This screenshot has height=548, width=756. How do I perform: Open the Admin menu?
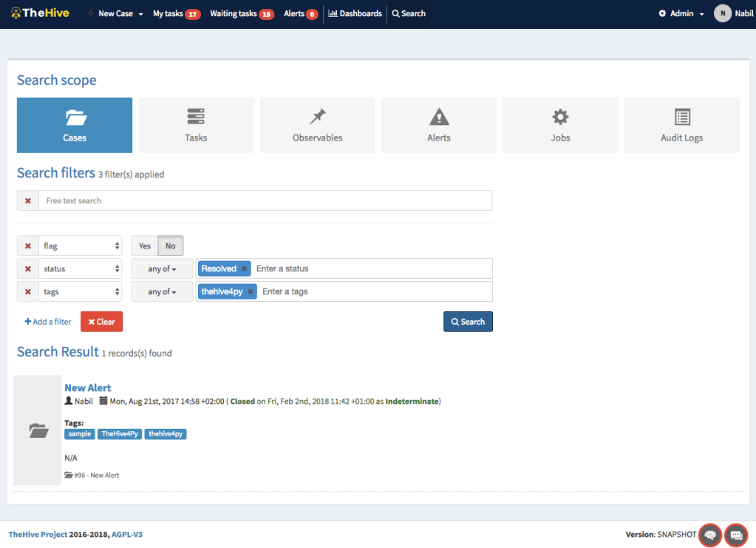pos(681,13)
